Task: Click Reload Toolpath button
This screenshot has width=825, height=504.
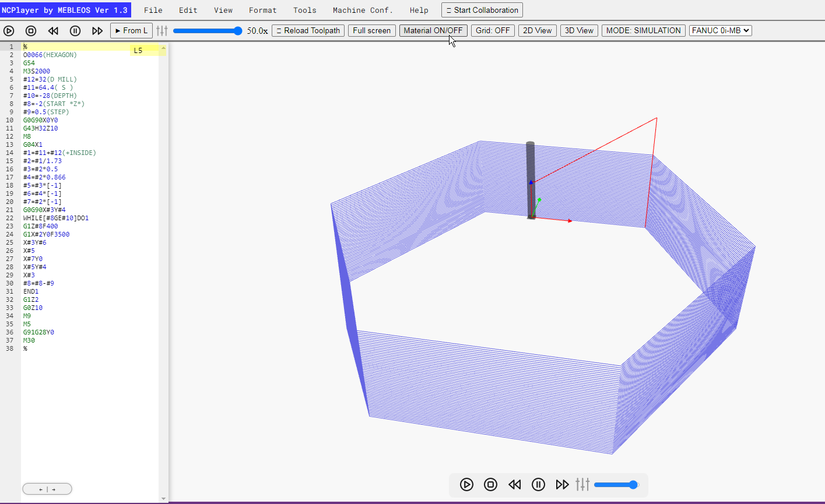Action: [308, 30]
